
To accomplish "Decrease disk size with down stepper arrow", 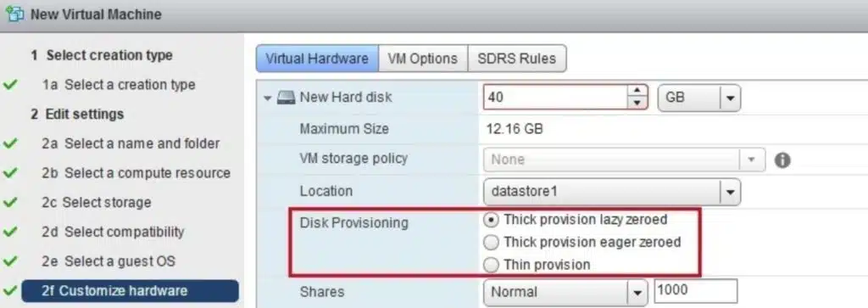I will [637, 104].
